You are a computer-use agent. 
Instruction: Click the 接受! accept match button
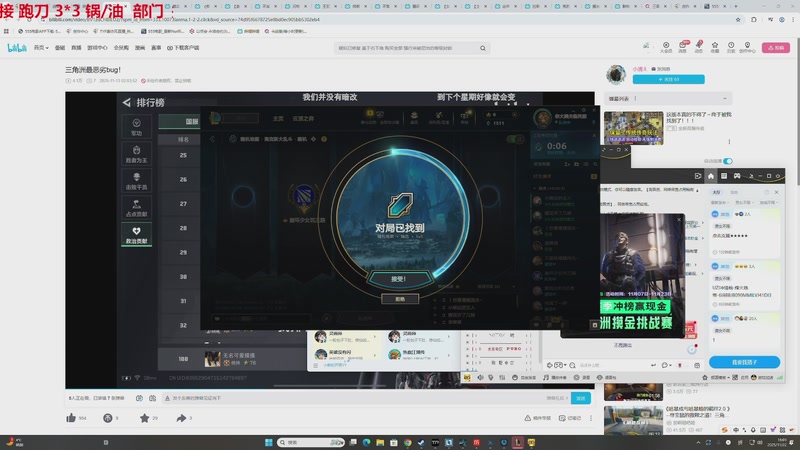399,279
